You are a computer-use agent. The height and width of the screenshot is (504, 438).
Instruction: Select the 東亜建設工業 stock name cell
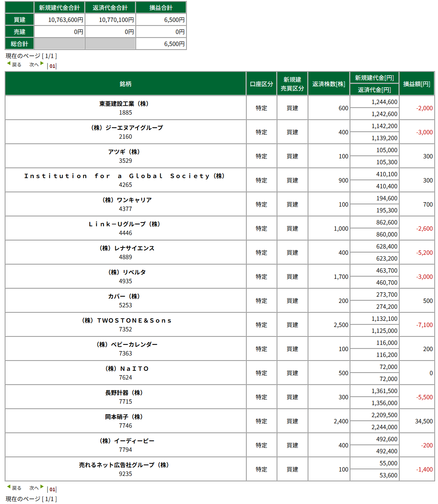coord(126,108)
